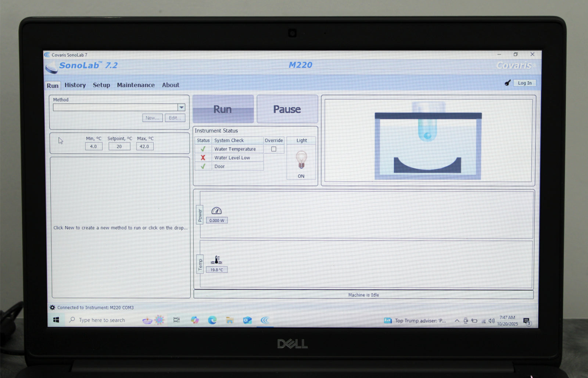Click the light bulb icon
This screenshot has width=588, height=378.
pyautogui.click(x=301, y=160)
